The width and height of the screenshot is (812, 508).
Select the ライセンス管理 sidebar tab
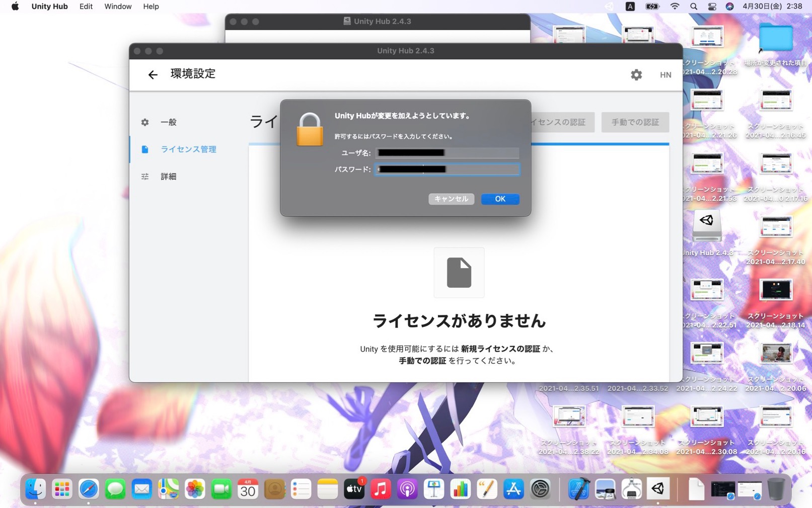click(x=189, y=149)
